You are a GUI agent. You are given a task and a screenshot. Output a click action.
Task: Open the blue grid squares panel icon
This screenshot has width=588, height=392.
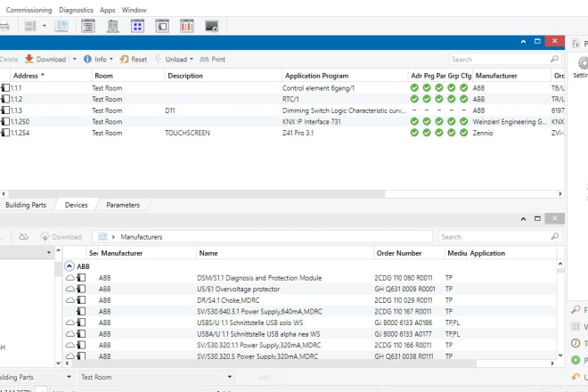tap(137, 26)
